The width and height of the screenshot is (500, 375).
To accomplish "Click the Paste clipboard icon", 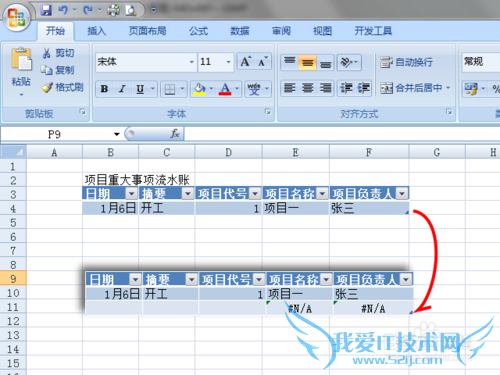I will pyautogui.click(x=21, y=59).
